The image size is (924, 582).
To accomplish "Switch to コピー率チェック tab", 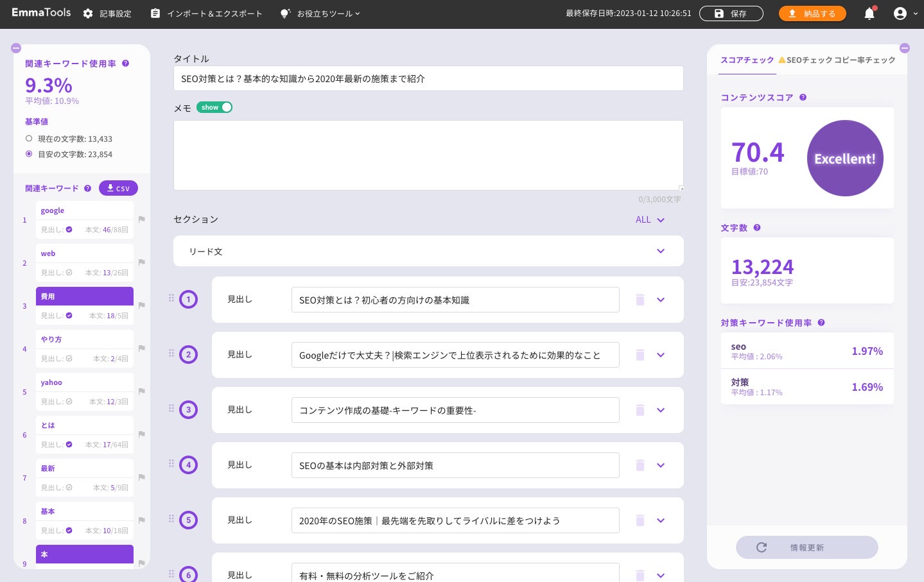I will click(864, 60).
